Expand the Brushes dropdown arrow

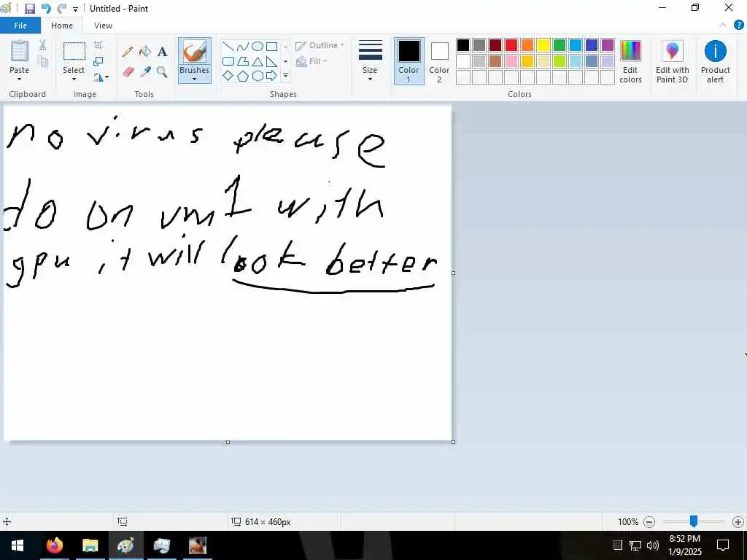(194, 79)
